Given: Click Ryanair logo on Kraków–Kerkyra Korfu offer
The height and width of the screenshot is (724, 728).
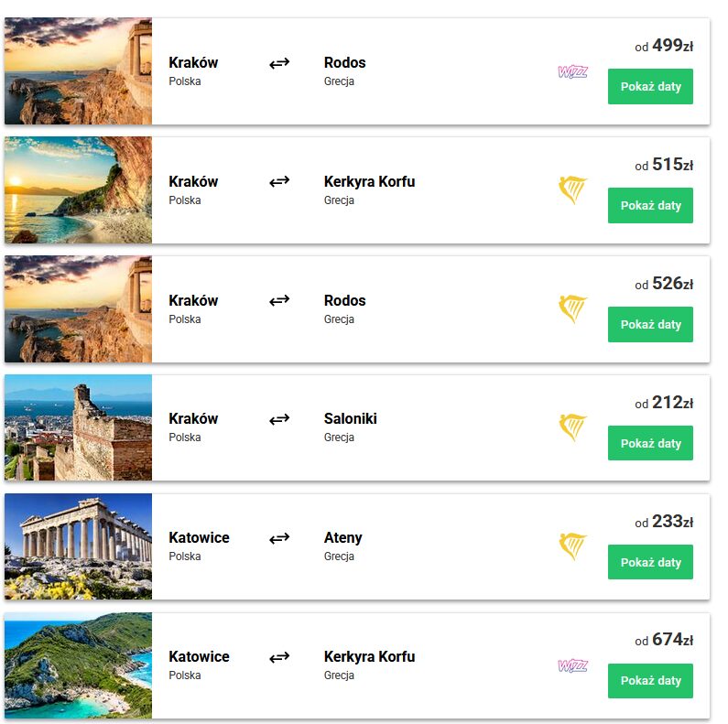Looking at the screenshot, I should [572, 190].
